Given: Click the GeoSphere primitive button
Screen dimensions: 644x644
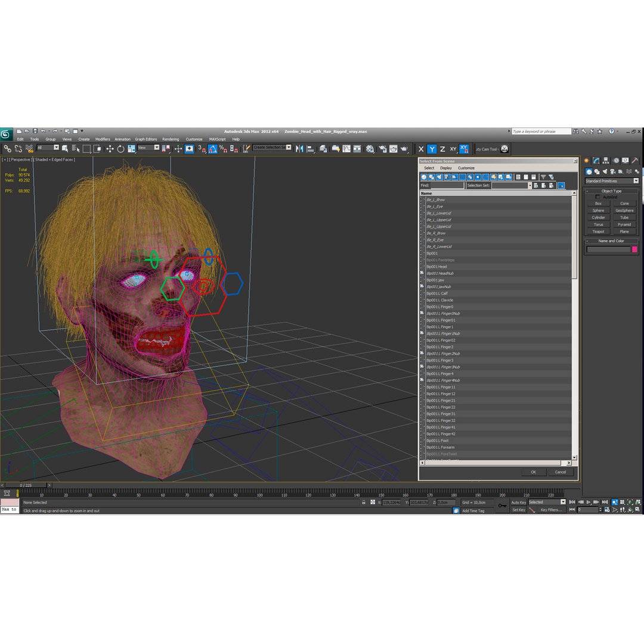Looking at the screenshot, I should (624, 210).
